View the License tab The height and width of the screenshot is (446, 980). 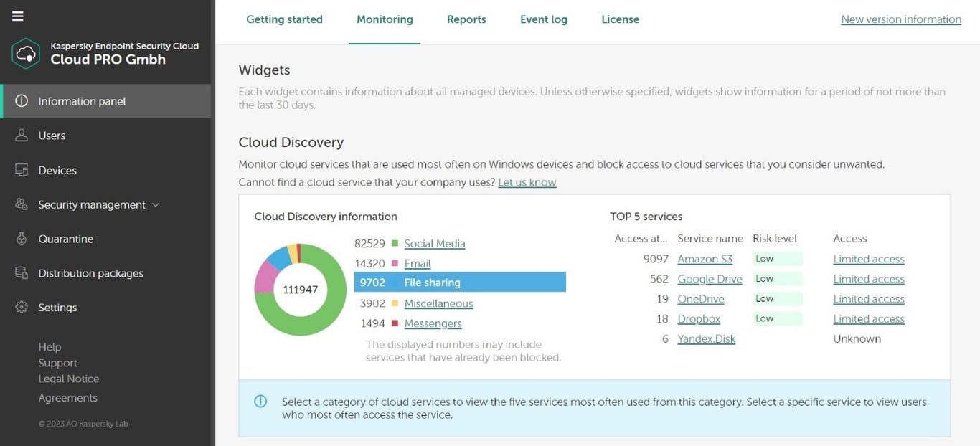click(x=619, y=19)
